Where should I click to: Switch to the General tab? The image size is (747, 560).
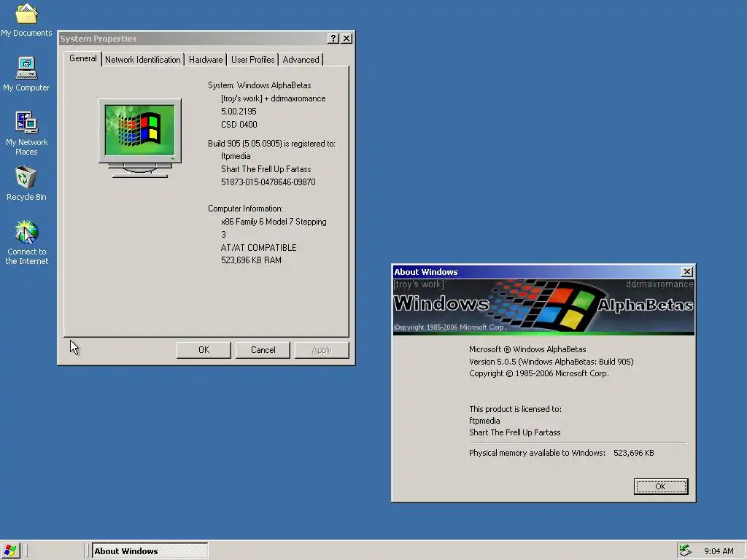[83, 58]
